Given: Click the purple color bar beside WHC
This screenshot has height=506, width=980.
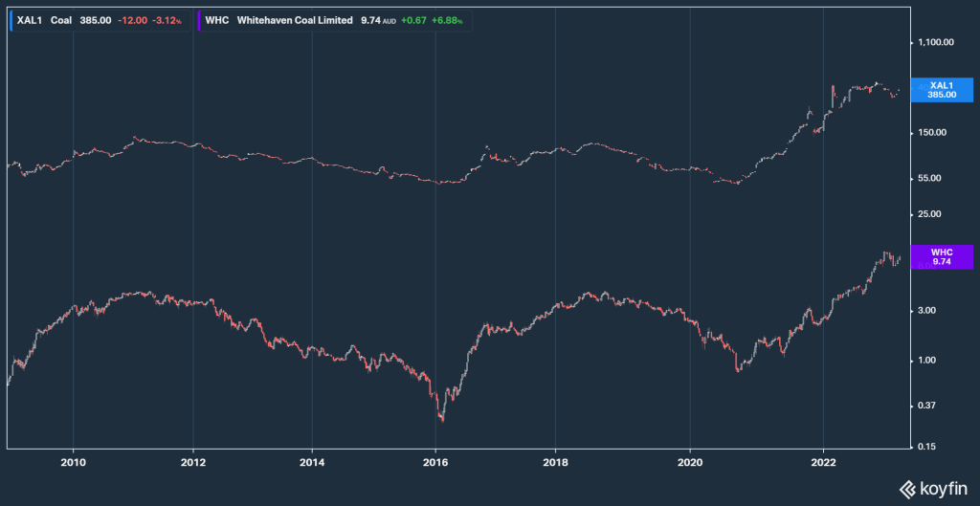Looking at the screenshot, I should (199, 19).
